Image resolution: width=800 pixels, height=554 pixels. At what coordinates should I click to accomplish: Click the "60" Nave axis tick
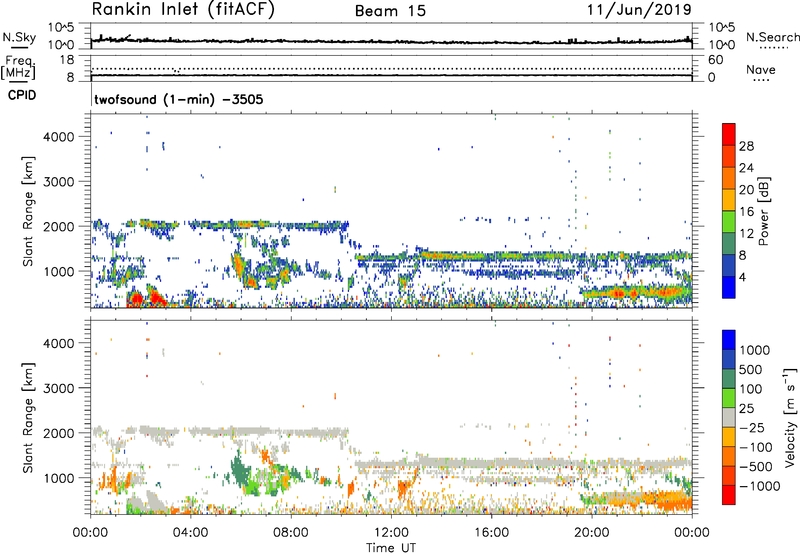(715, 60)
